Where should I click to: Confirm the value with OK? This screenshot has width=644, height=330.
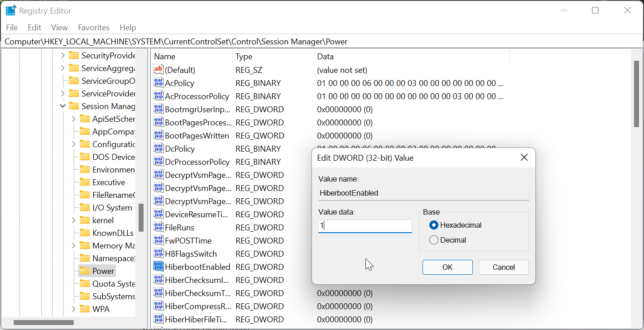[447, 267]
